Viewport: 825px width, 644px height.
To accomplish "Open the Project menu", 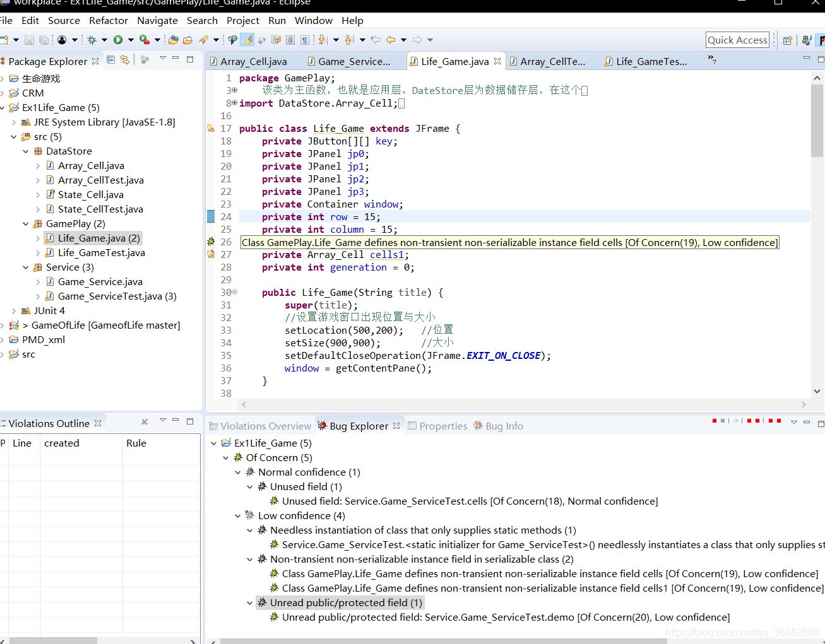I will 243,20.
